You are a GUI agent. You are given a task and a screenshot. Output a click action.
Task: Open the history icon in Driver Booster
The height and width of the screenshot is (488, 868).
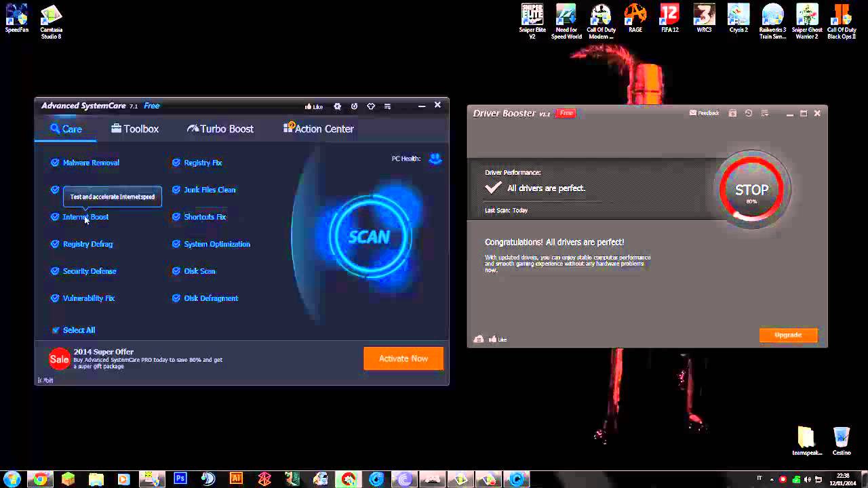pos(749,113)
